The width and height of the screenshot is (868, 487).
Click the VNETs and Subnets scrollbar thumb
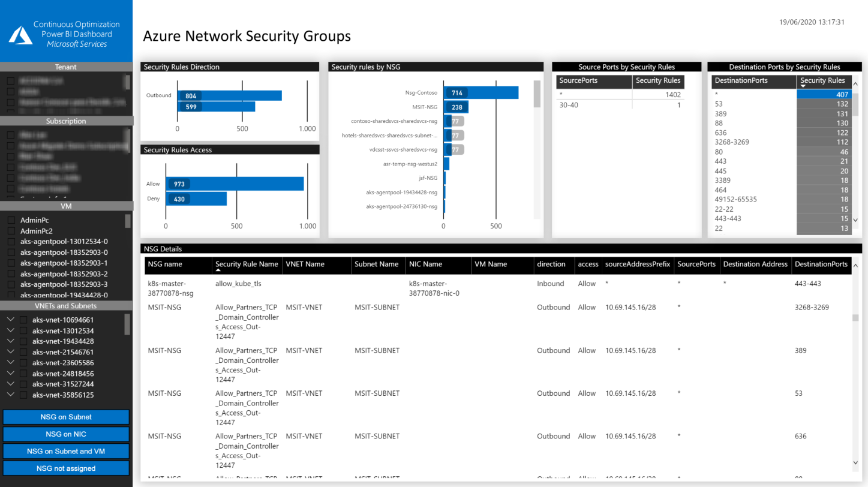coord(127,324)
